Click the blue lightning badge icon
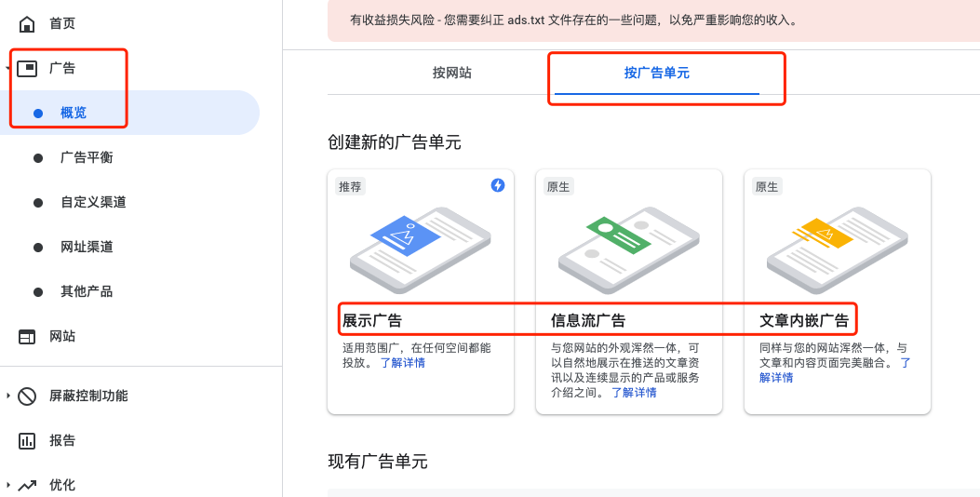980x497 pixels. tap(498, 185)
